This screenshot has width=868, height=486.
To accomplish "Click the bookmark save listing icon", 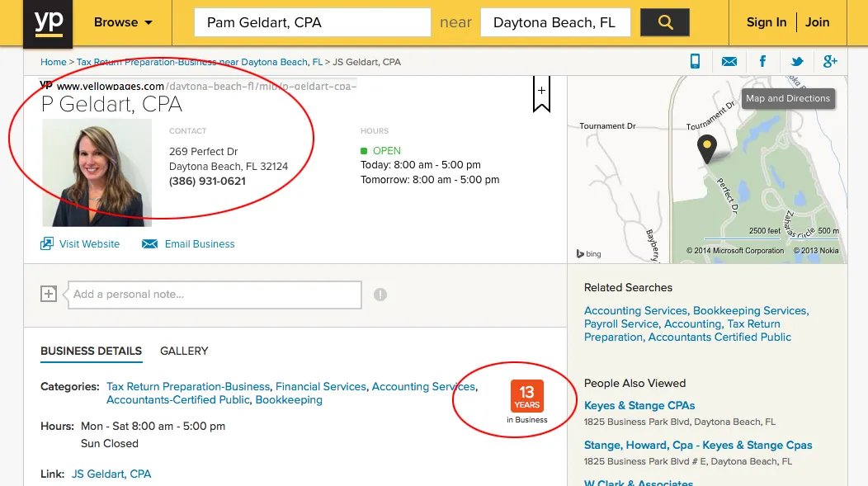I will point(541,95).
